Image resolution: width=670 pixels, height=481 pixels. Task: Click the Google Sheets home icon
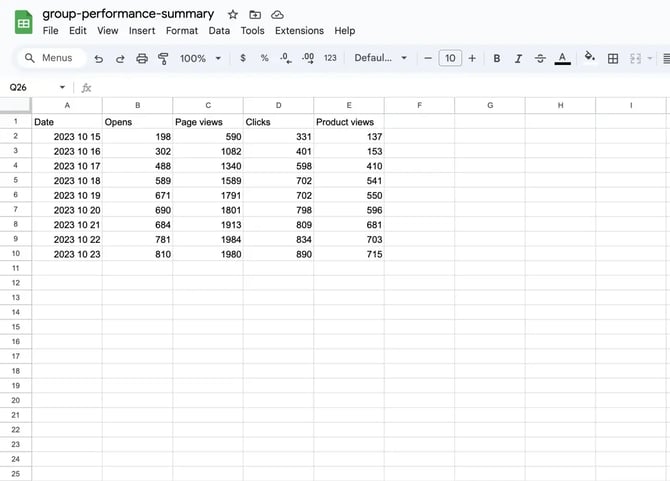[24, 22]
